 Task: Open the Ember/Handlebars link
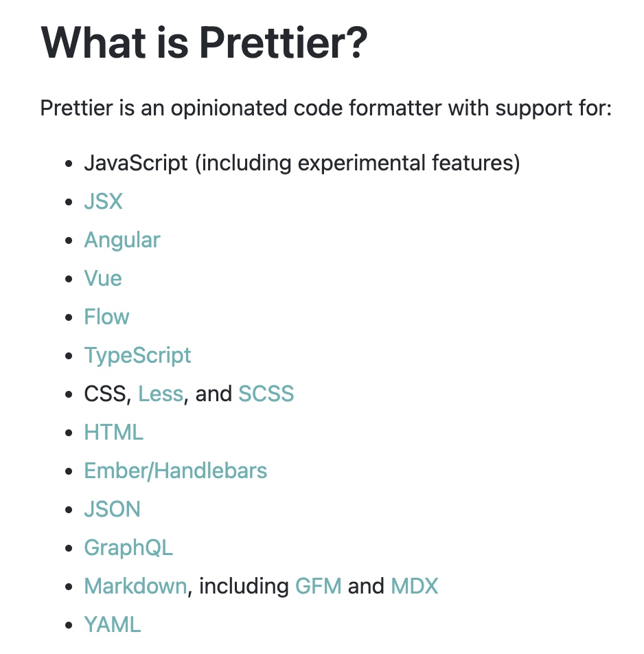tap(176, 471)
